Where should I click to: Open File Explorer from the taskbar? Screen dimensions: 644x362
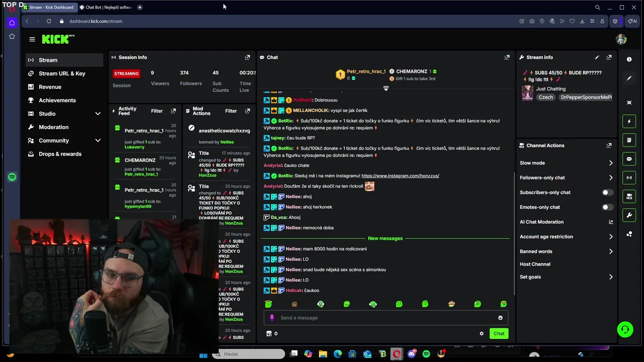323,354
